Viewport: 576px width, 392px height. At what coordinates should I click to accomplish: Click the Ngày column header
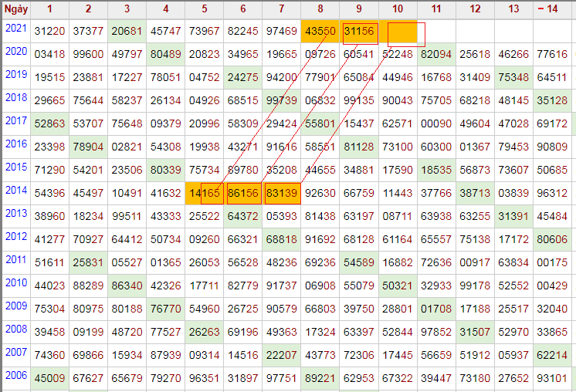(15, 8)
